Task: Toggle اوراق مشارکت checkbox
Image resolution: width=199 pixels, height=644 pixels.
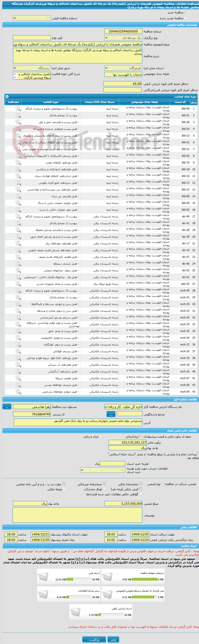Action: pos(104,489)
